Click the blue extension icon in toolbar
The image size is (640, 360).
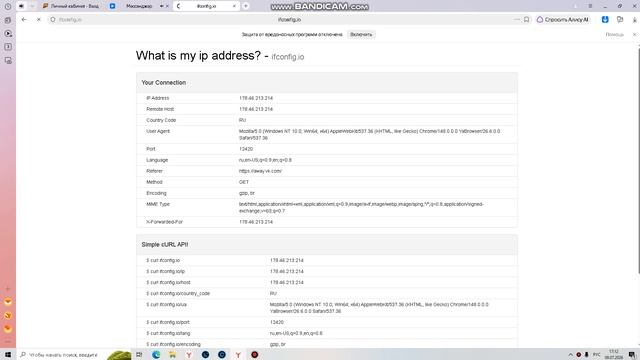605,20
